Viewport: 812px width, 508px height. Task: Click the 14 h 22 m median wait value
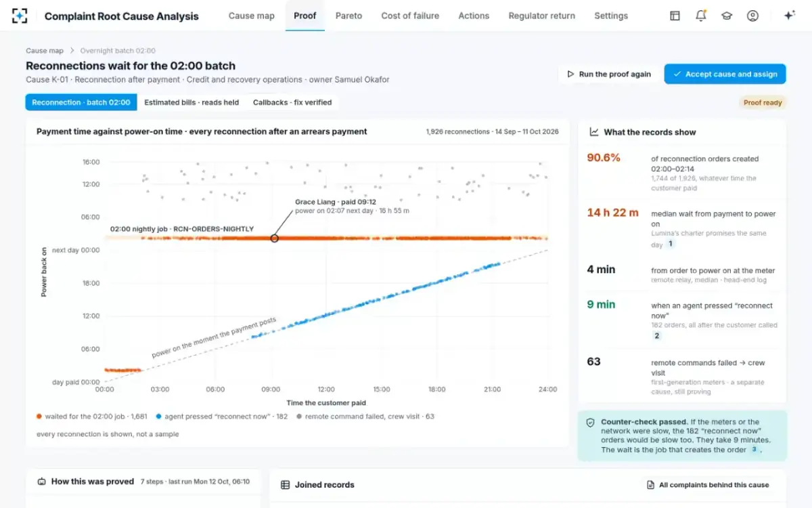612,212
